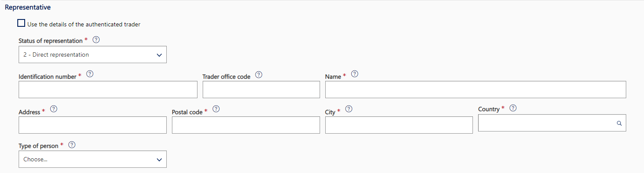Click the Country search magnifier icon

[619, 123]
